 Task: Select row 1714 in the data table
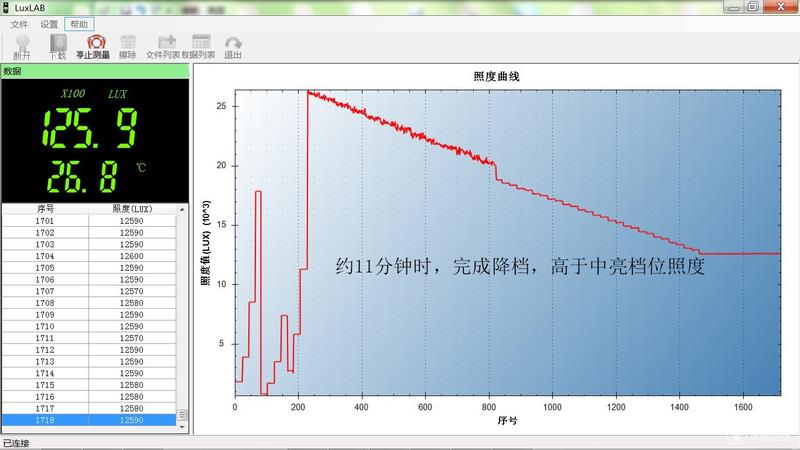coord(89,373)
